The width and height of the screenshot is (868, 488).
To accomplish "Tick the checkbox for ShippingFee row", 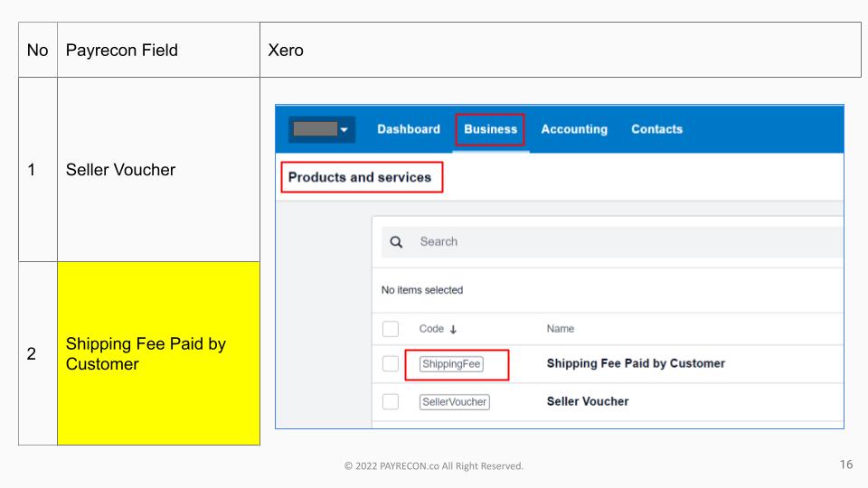I will click(x=391, y=363).
